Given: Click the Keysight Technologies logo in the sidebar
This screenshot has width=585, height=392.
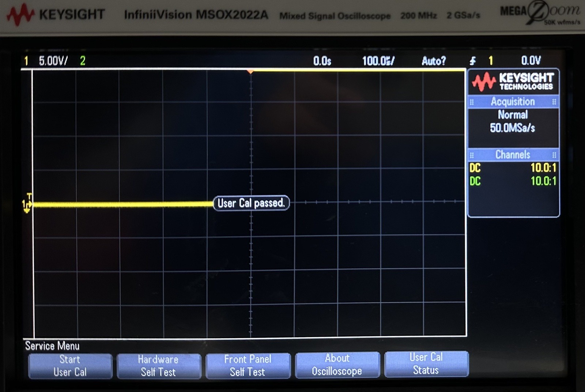Looking at the screenshot, I should (513, 80).
